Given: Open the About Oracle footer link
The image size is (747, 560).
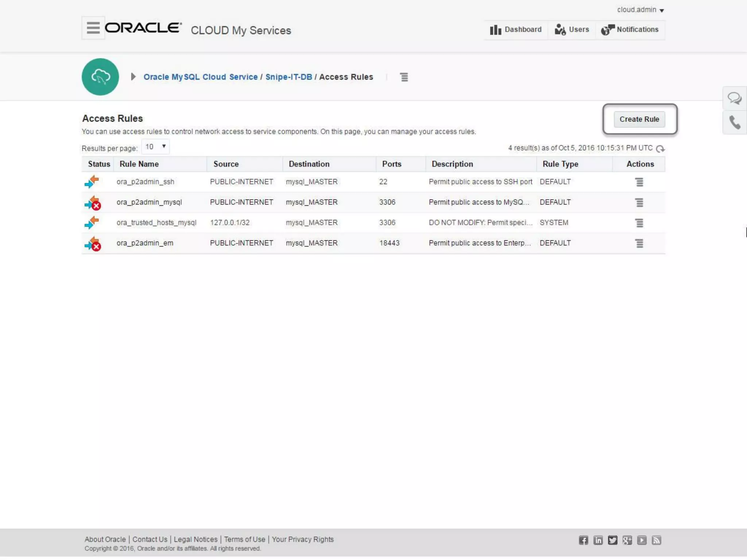Looking at the screenshot, I should (x=105, y=539).
